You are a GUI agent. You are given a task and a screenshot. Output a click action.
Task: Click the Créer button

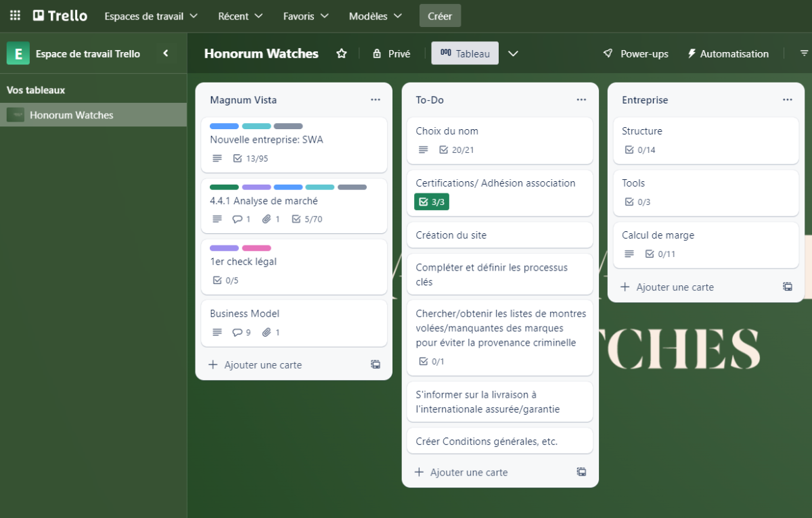click(440, 16)
